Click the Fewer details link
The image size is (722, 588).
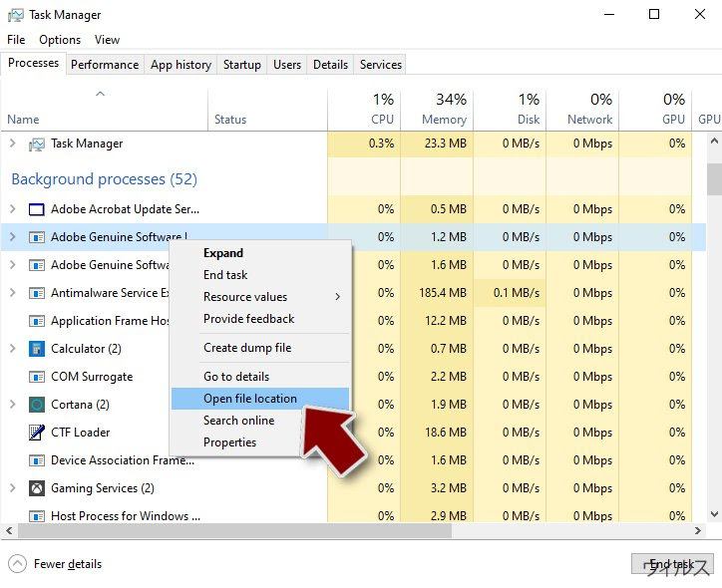point(68,564)
